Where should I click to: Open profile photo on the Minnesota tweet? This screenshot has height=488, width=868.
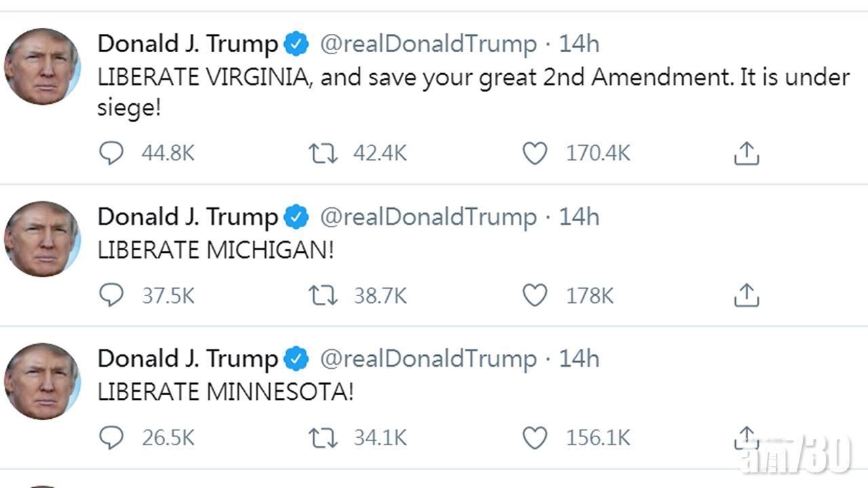point(42,381)
